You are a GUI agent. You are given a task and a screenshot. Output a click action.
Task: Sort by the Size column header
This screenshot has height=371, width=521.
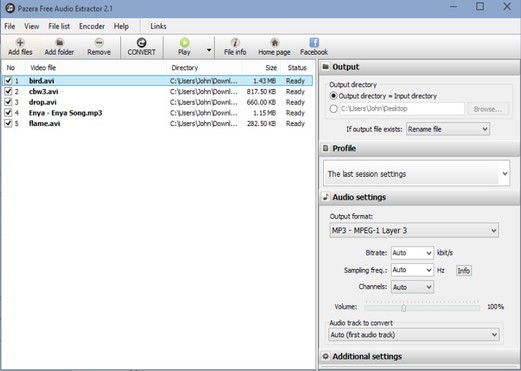coord(262,68)
